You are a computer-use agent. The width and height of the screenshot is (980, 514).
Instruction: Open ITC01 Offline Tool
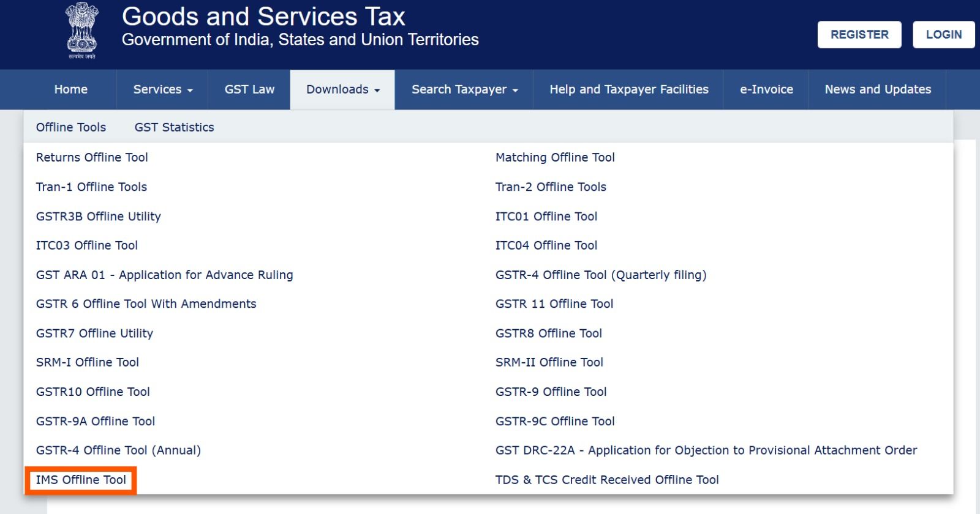pos(546,216)
